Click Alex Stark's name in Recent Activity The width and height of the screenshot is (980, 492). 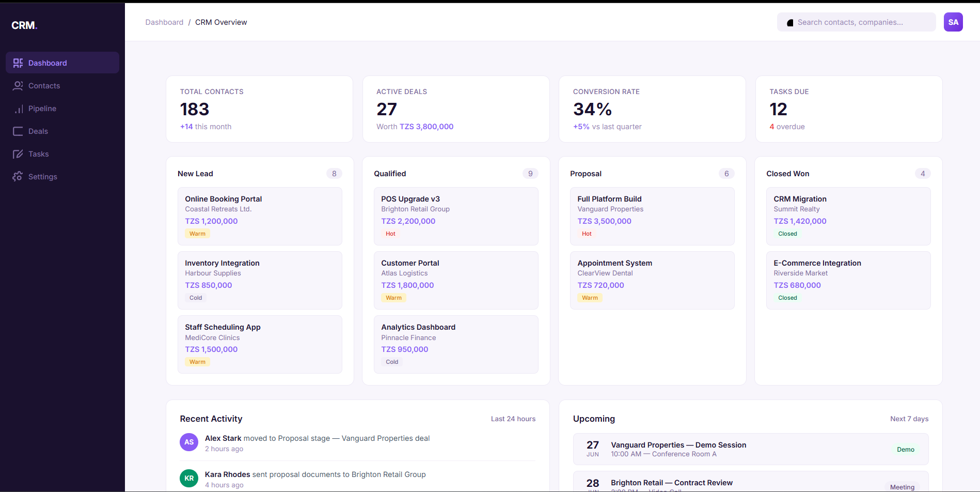223,438
